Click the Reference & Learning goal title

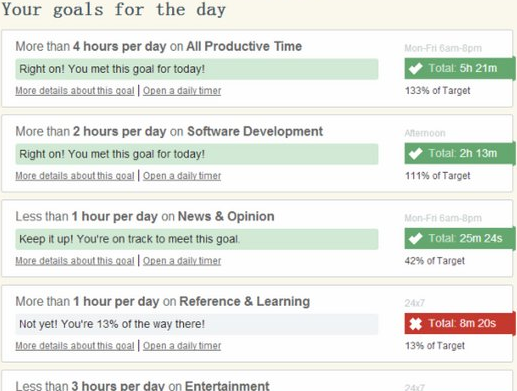(163, 301)
